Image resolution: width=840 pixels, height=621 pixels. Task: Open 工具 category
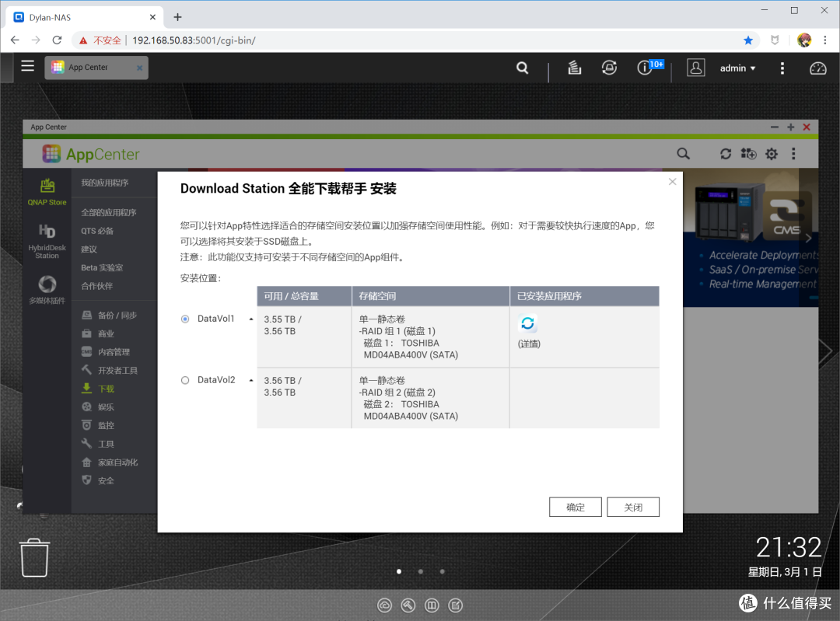tap(98, 444)
